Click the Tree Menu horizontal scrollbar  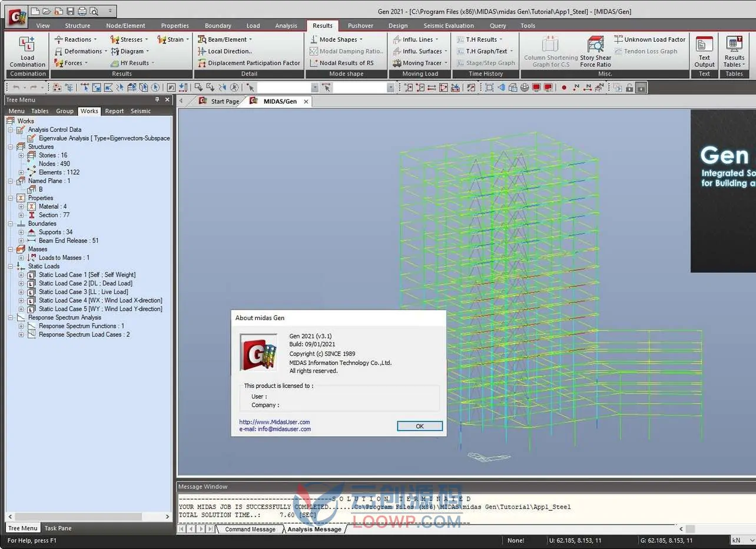pos(89,516)
